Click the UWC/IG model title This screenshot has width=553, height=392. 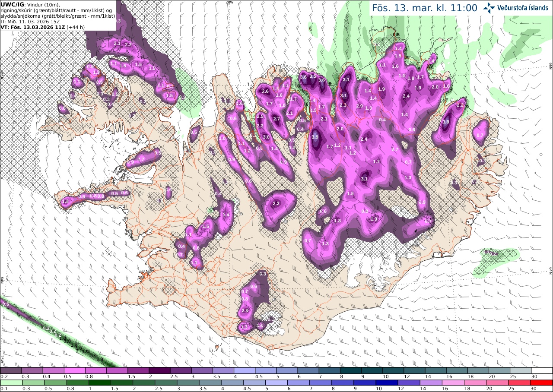(12, 4)
